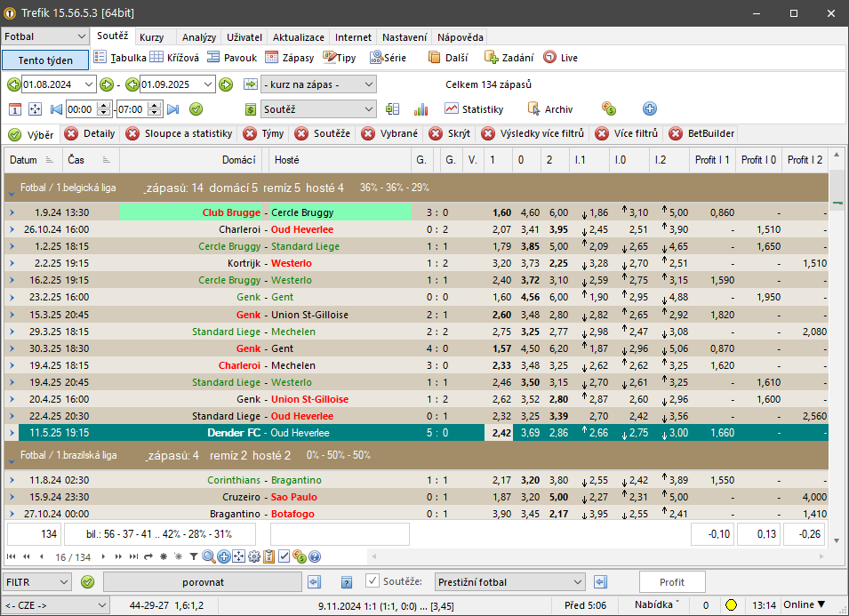Image resolution: width=849 pixels, height=616 pixels.
Task: Toggle the Soutěže checkbox in the filter bar
Action: (x=372, y=581)
